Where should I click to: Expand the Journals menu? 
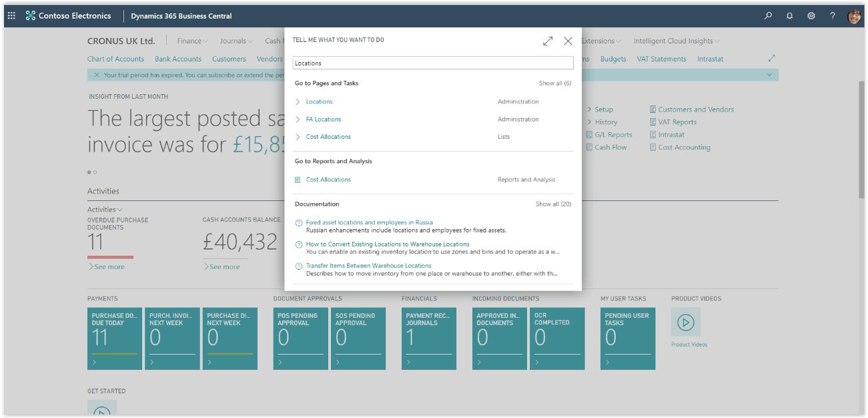[237, 41]
